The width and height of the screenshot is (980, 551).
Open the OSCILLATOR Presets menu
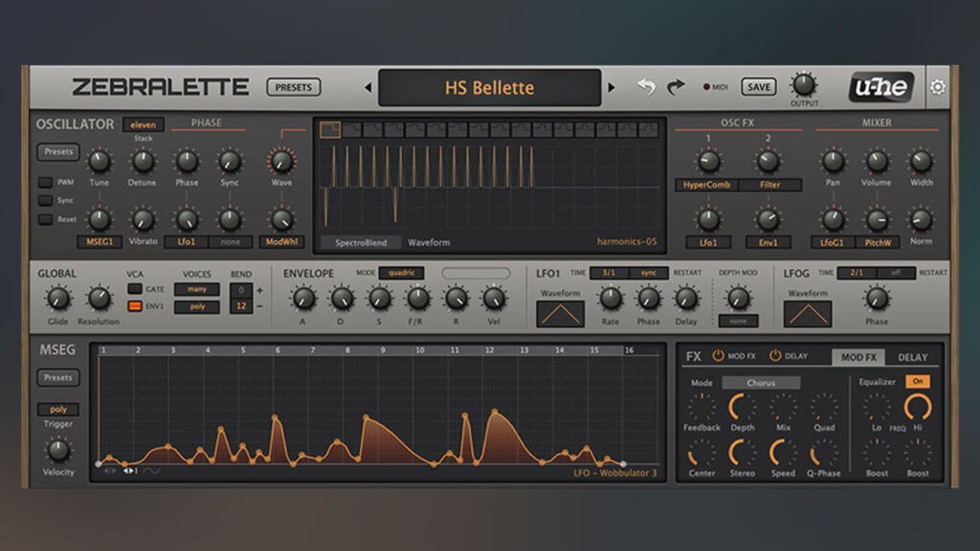tap(57, 151)
